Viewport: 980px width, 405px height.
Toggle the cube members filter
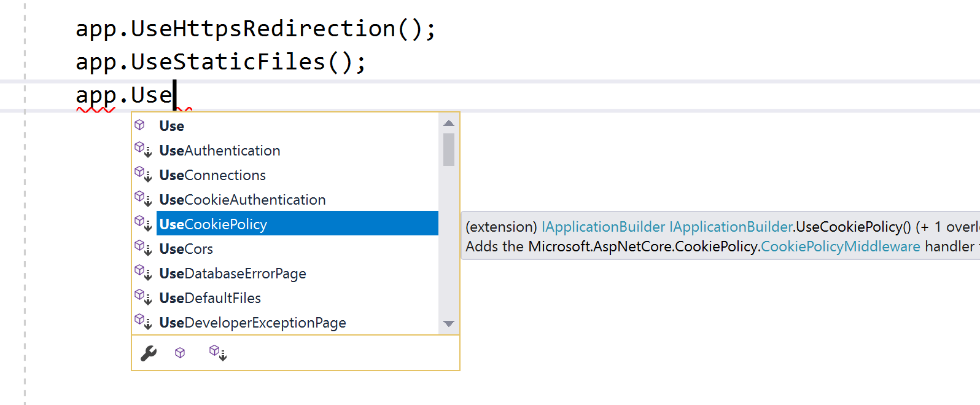[x=181, y=352]
